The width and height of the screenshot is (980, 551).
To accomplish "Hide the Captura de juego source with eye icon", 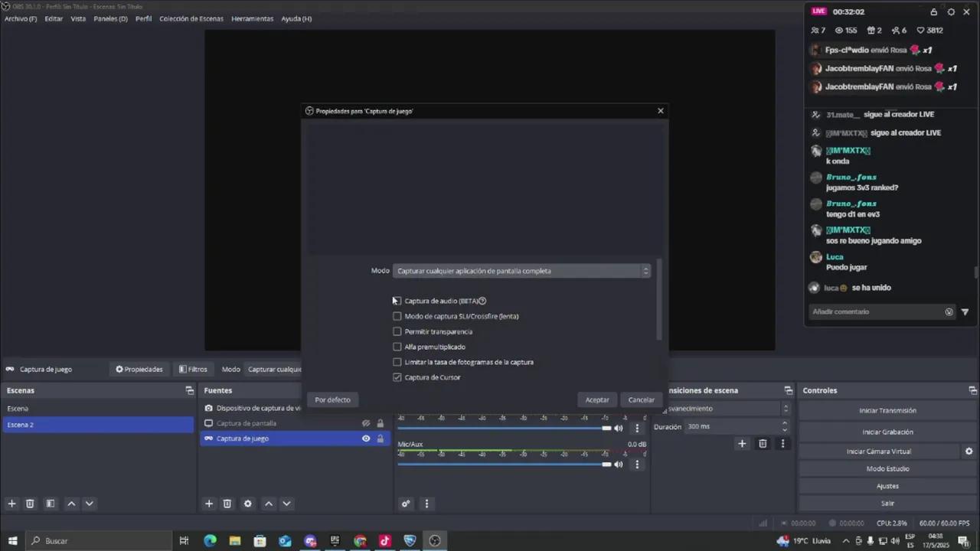I will tap(366, 439).
